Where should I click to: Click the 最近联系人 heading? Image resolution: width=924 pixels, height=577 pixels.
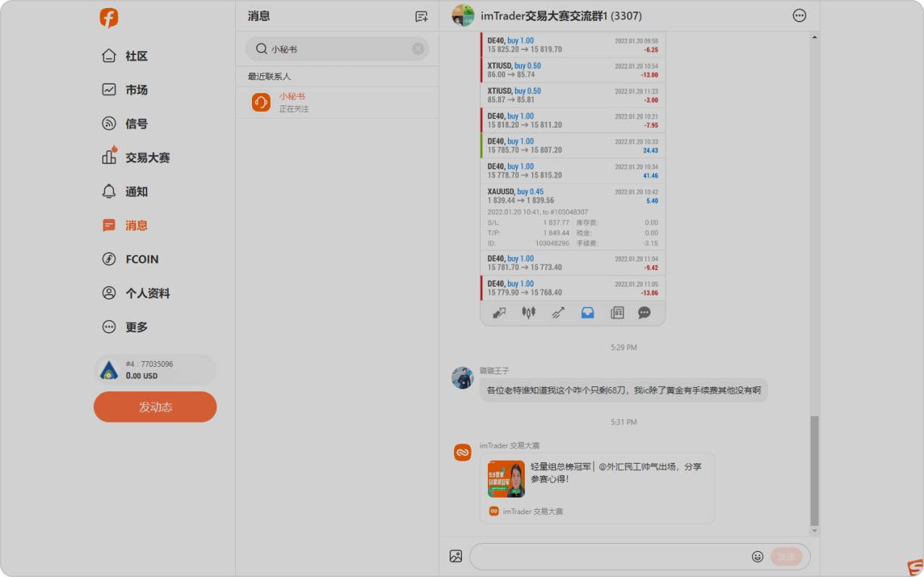coord(269,77)
